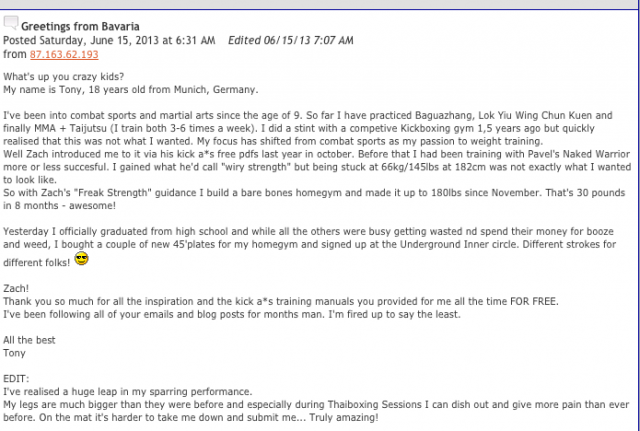Open the IP address link 87.163.62.193
640x431 pixels.
click(64, 54)
